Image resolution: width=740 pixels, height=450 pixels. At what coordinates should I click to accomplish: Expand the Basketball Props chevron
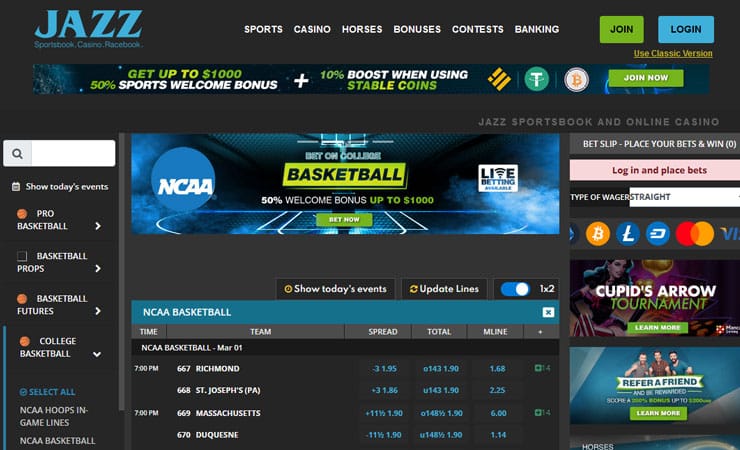(98, 269)
